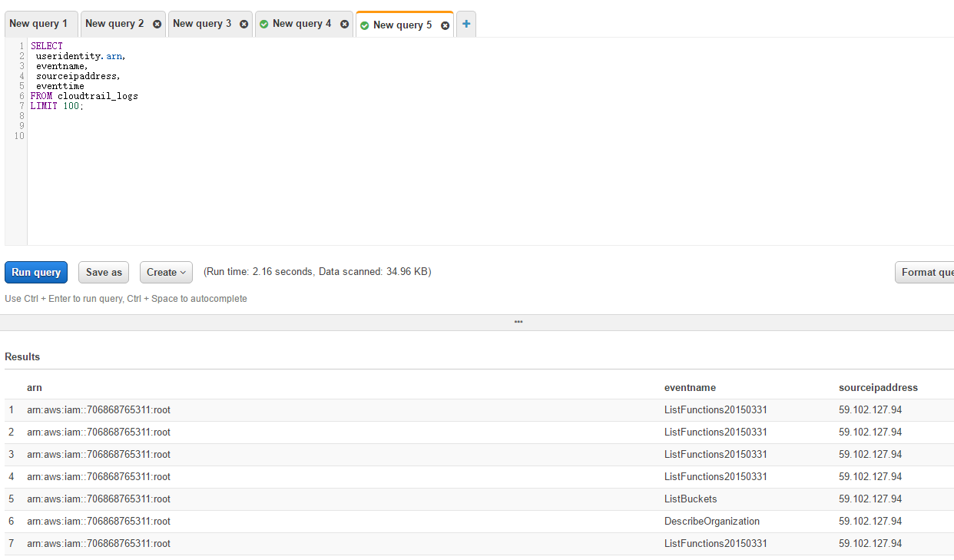Click the ListBuckets cell in row 5
954x560 pixels.
click(691, 499)
